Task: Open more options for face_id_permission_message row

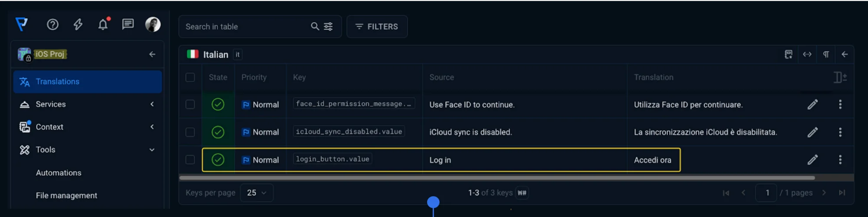Action: [x=840, y=104]
